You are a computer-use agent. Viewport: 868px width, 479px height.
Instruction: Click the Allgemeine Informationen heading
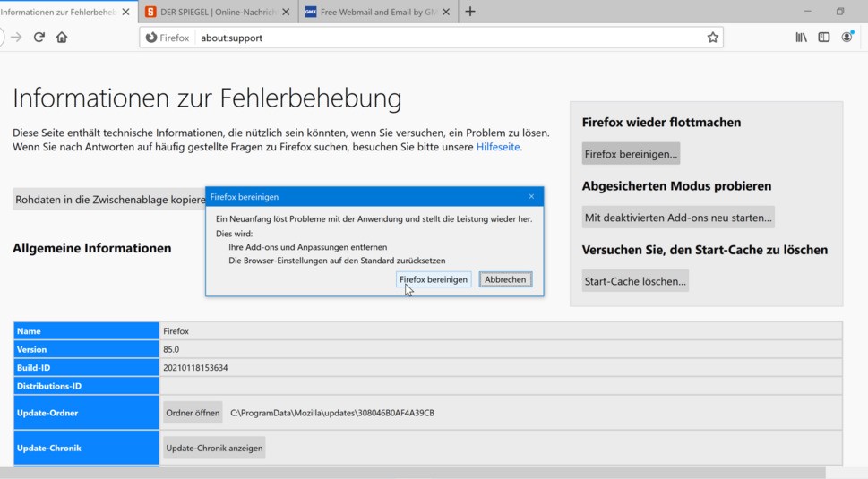point(92,248)
